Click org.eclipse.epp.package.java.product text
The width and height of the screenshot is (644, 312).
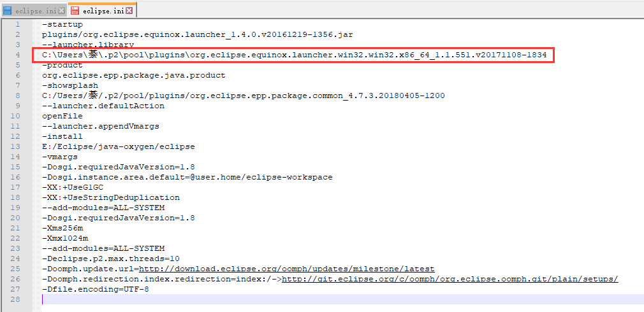(x=134, y=75)
